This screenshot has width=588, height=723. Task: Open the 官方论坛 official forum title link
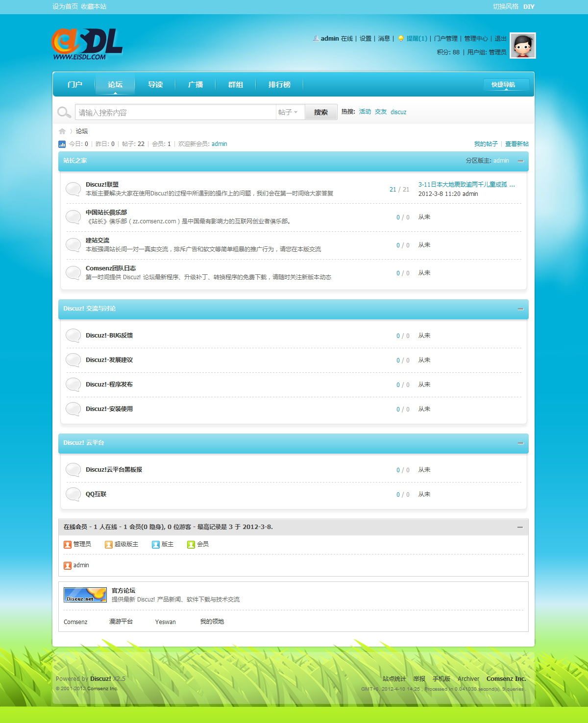[x=123, y=591]
